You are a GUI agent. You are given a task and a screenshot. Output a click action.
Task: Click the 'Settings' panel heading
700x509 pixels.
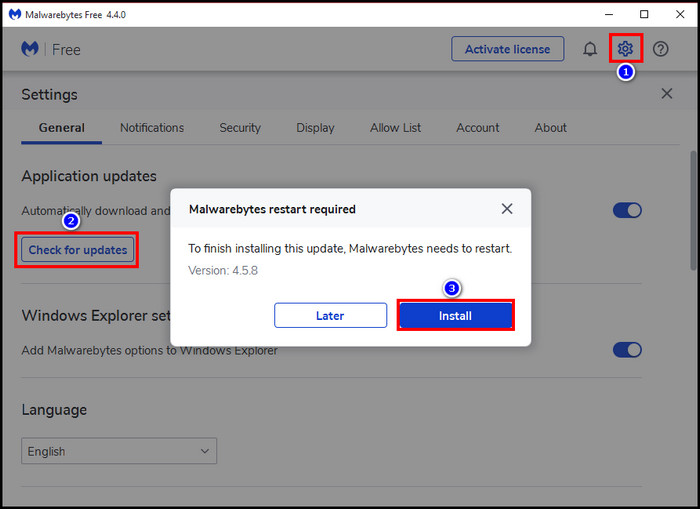[49, 95]
